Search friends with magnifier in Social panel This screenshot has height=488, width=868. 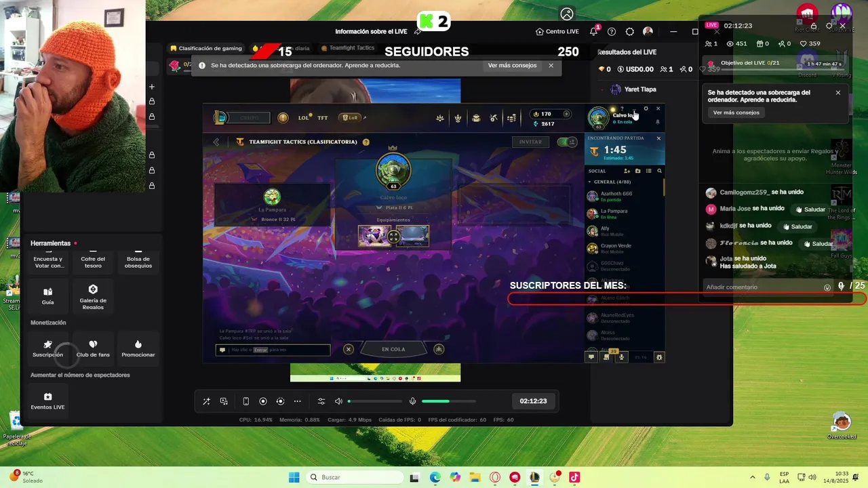pos(659,171)
